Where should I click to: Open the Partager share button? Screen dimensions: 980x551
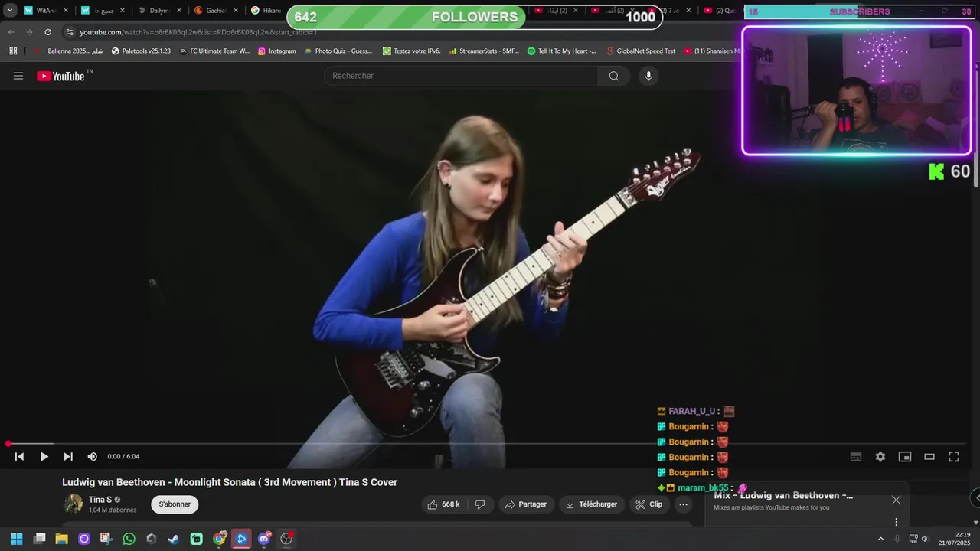point(526,504)
